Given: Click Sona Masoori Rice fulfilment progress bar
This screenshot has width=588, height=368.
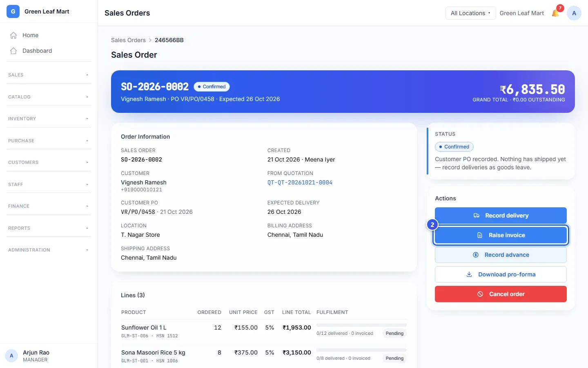Looking at the screenshot, I should click(361, 350).
